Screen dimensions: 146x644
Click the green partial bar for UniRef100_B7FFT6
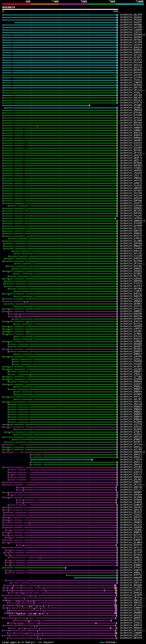click(x=92, y=575)
